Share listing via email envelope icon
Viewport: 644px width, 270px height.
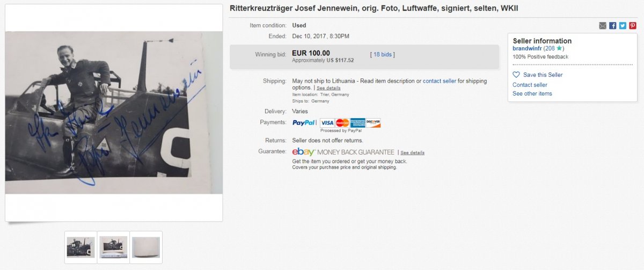pos(603,26)
